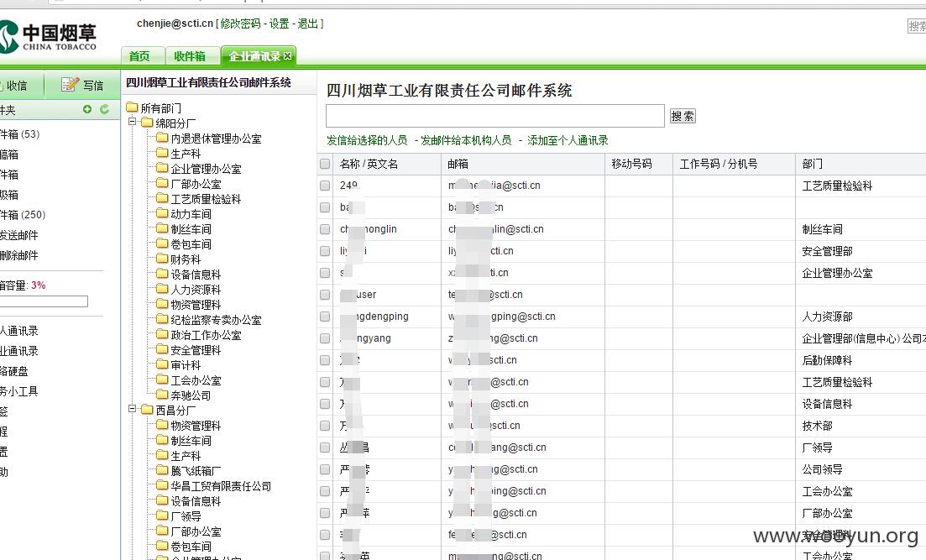Check the row for 制丝车间 contact
926x560 pixels.
click(x=325, y=229)
